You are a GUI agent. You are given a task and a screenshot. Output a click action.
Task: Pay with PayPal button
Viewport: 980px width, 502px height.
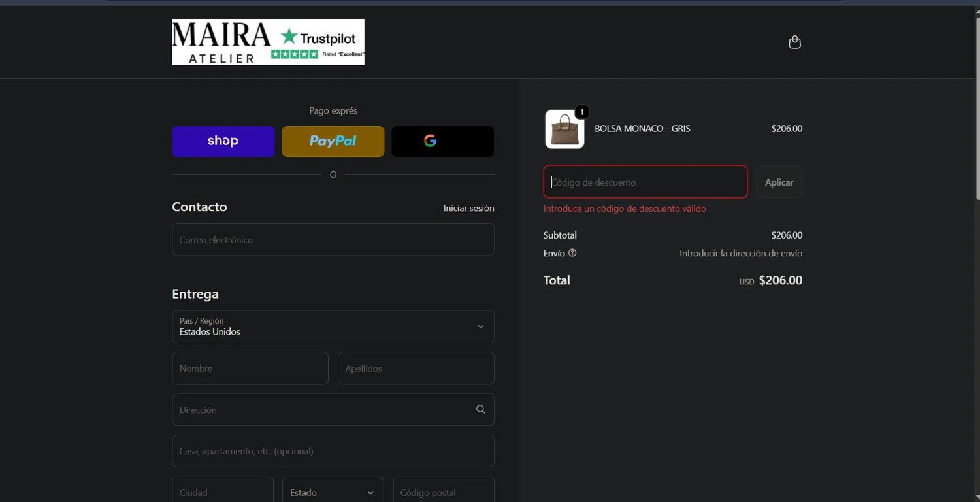pos(333,141)
